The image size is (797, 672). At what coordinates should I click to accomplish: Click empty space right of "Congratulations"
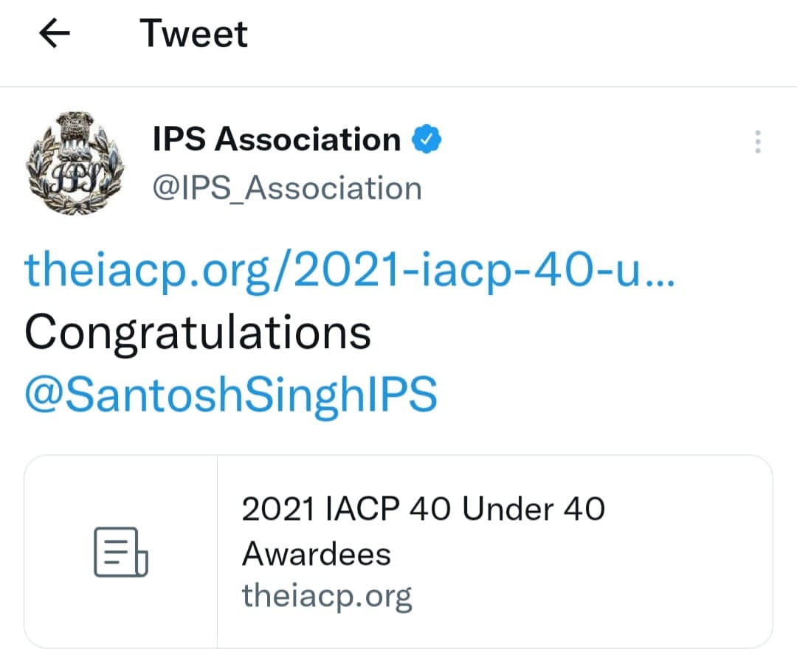tap(576, 333)
